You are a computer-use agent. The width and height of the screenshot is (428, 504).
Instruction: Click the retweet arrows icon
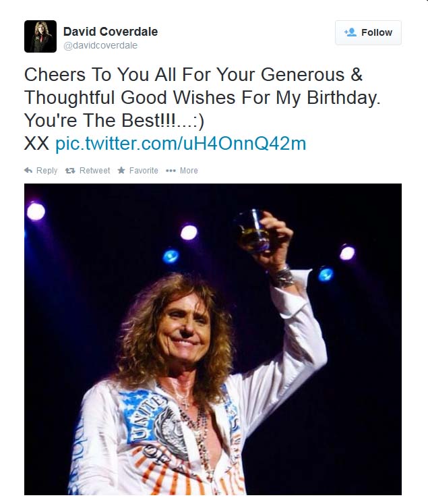pos(70,171)
